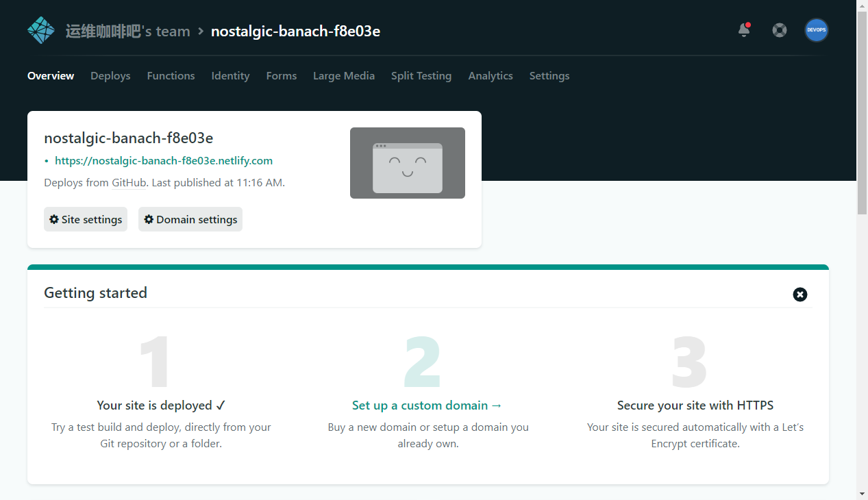Click the site preview thumbnail
This screenshot has width=868, height=500.
[x=407, y=163]
